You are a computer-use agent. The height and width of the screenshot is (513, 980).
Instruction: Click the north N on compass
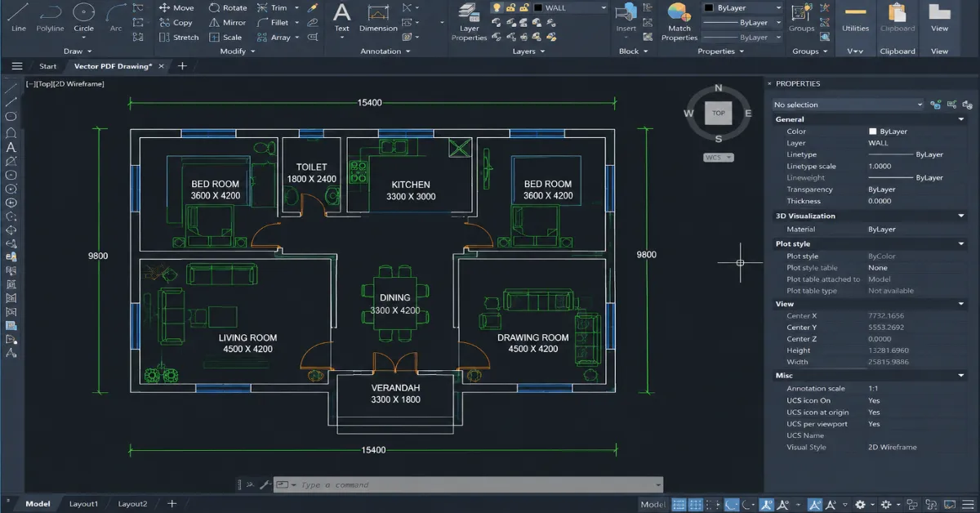(719, 88)
